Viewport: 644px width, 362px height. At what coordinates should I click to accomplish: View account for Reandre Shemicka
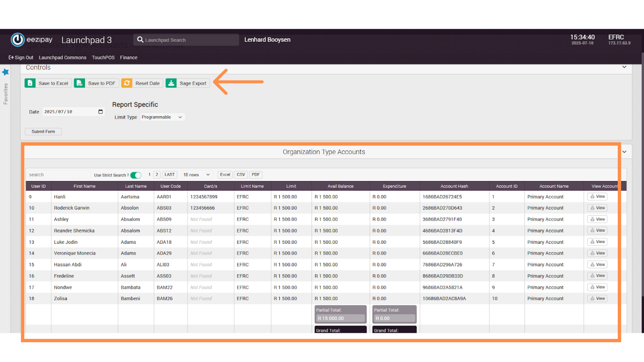pyautogui.click(x=597, y=230)
